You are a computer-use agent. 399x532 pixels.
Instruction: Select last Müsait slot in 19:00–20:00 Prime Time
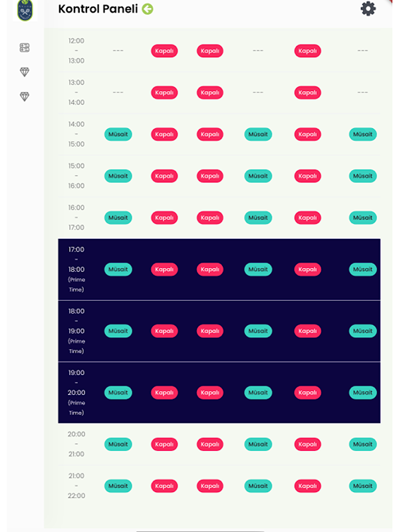coord(362,392)
